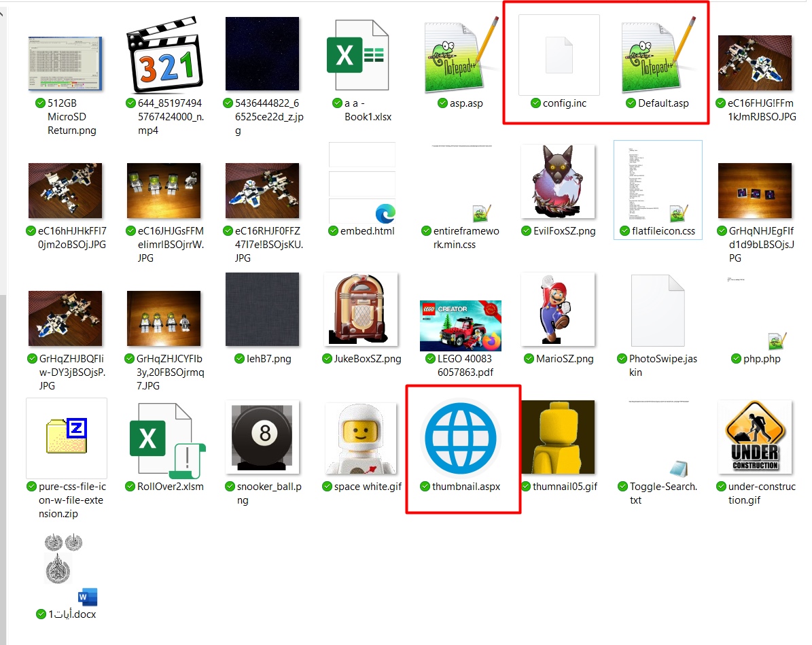The height and width of the screenshot is (645, 812).
Task: Select the EvilFoxSZ.png thumbnail
Action: pyautogui.click(x=558, y=182)
